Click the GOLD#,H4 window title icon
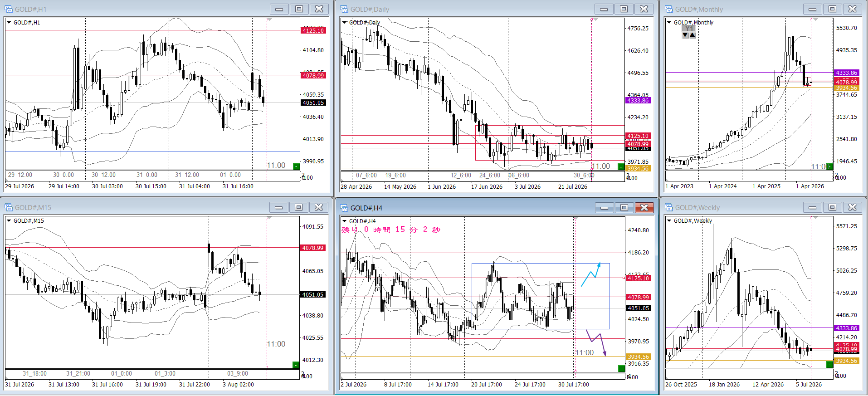This screenshot has height=396, width=868. [344, 208]
